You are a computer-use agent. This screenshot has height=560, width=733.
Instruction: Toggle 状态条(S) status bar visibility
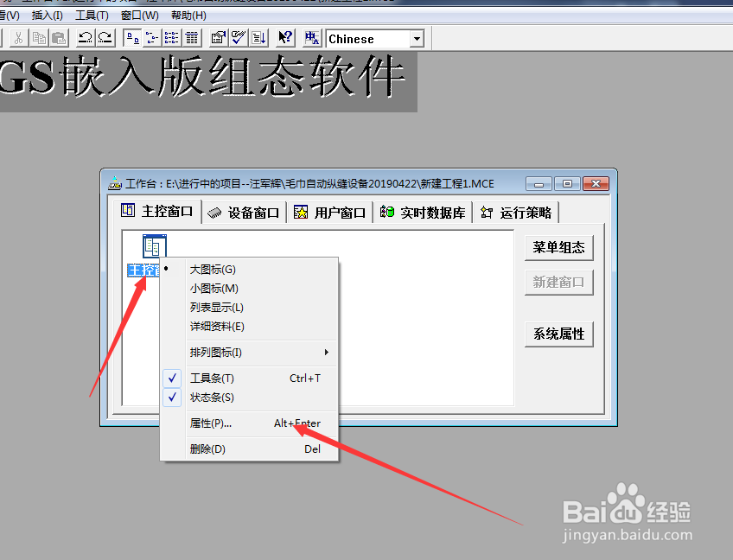point(249,398)
